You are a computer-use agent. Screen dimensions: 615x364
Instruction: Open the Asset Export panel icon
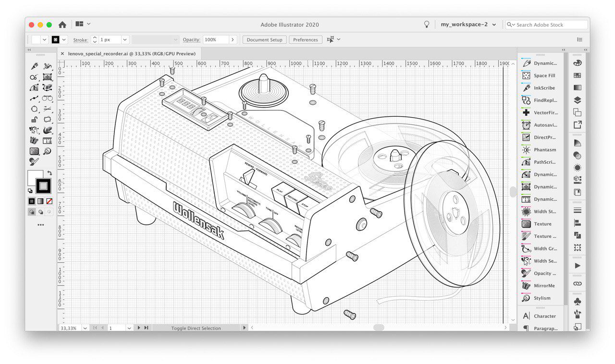coord(577,125)
